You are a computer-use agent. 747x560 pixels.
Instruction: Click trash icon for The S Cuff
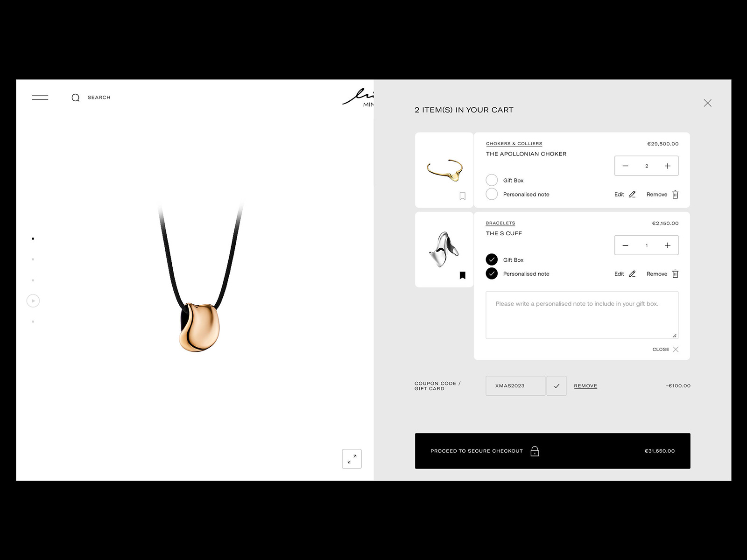tap(675, 274)
